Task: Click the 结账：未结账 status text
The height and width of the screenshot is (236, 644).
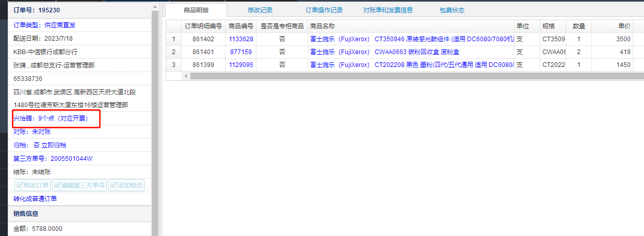Action: point(32,172)
